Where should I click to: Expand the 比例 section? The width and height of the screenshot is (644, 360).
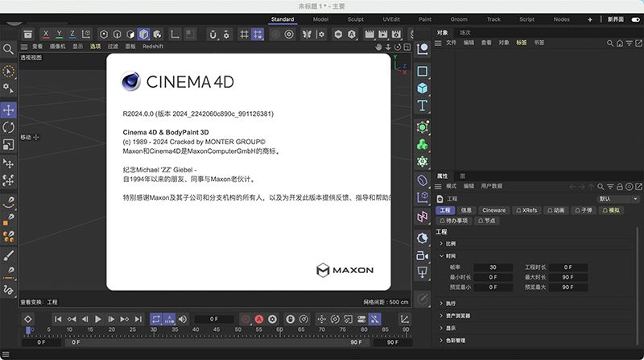[451, 243]
